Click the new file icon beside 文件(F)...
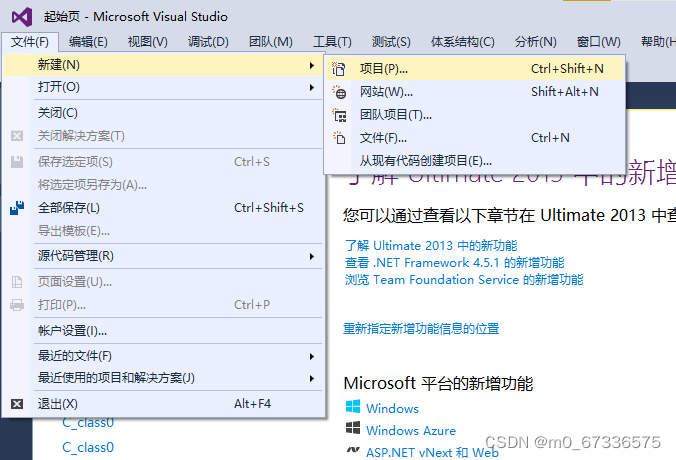 (x=339, y=138)
